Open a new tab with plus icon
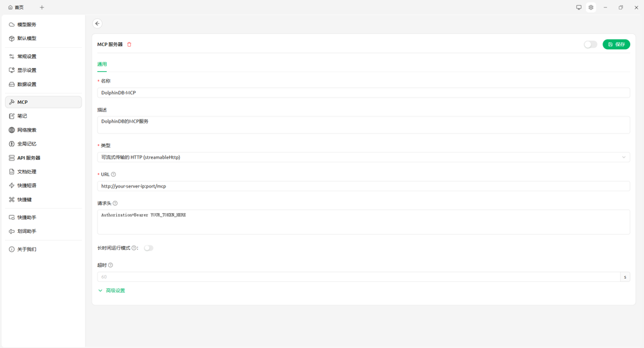 tap(42, 8)
